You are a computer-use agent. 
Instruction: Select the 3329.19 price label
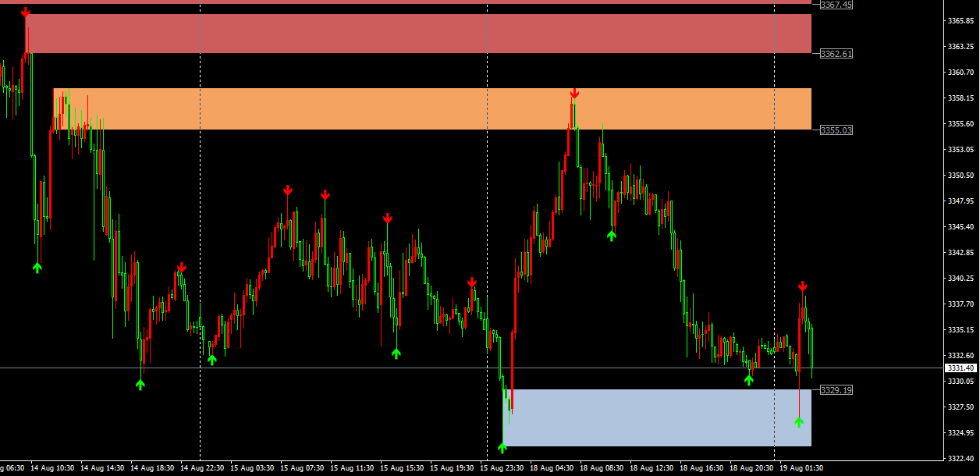tap(836, 390)
